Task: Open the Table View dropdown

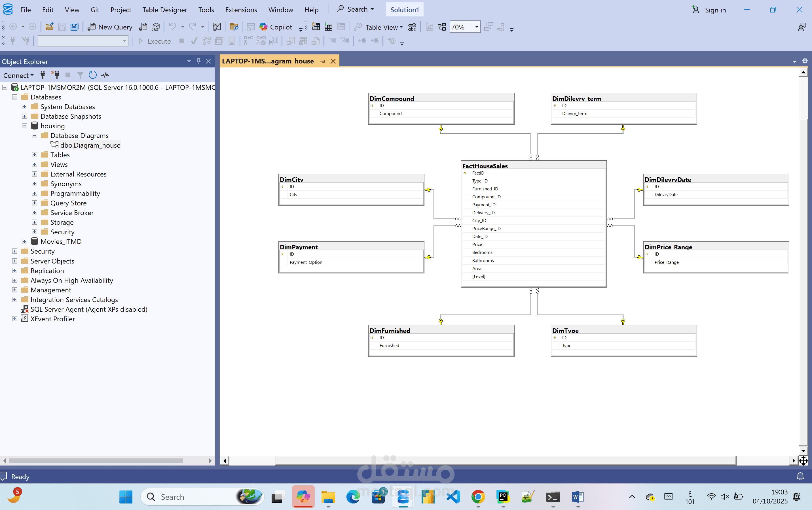Action: coord(401,27)
